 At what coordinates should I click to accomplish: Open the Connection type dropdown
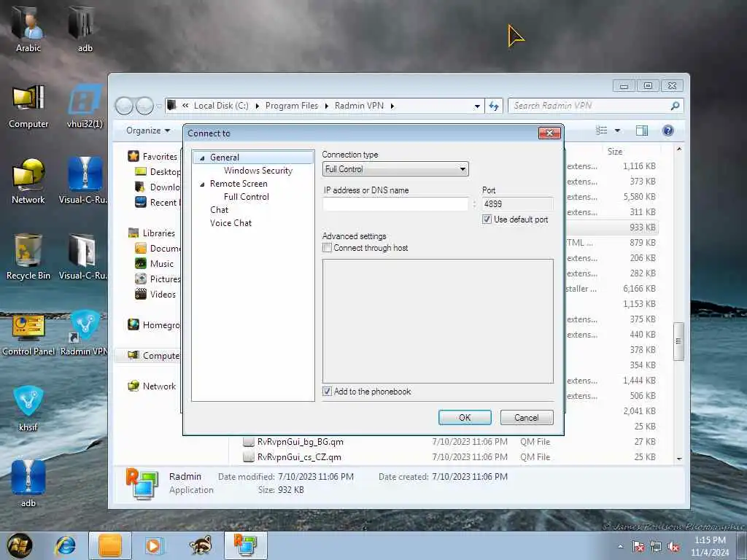395,169
